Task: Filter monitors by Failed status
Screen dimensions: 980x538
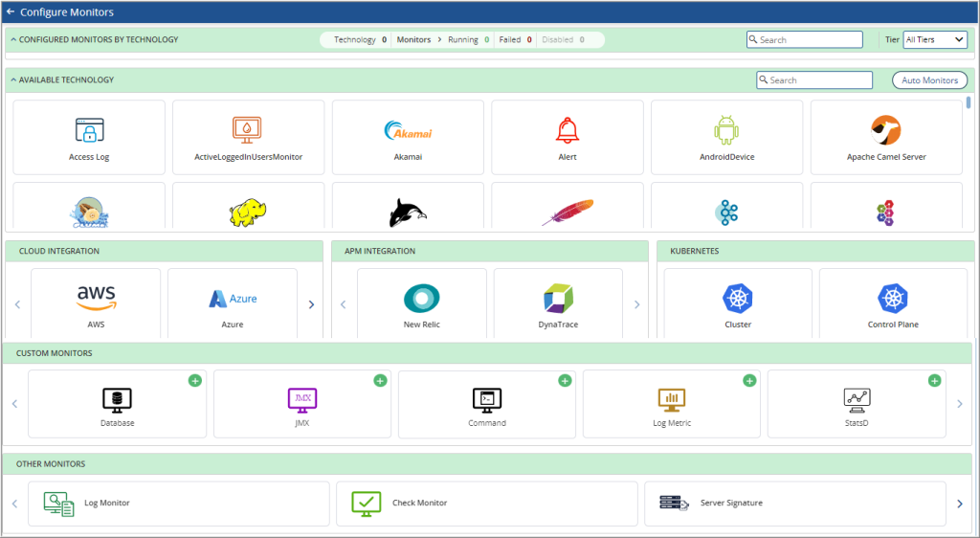Action: [x=515, y=39]
